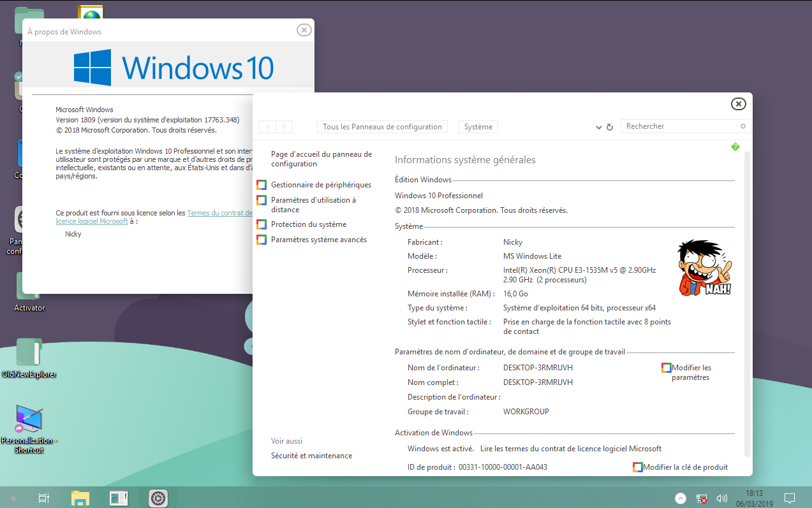Click the System panel app on taskbar

coord(119,498)
